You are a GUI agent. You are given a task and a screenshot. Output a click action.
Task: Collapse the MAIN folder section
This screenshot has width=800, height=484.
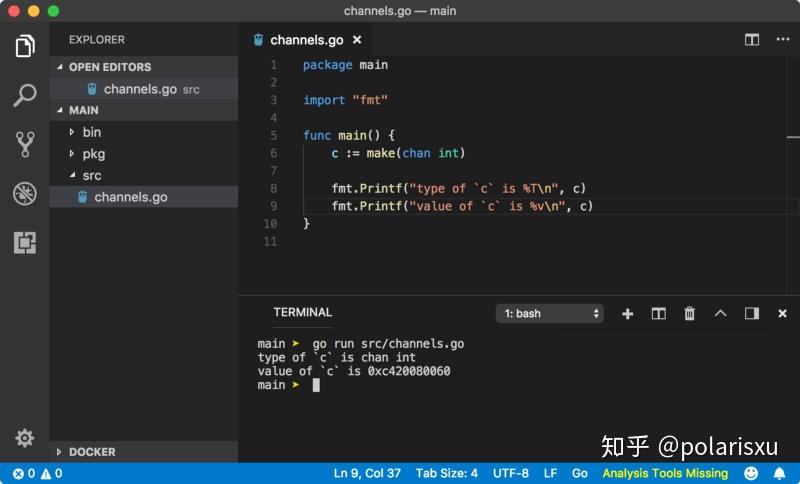point(144,110)
